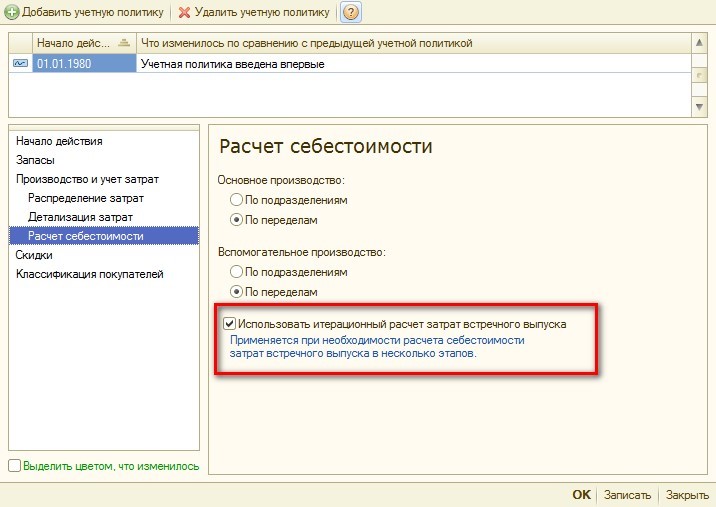Click the table scrollbar down arrow
Screen dimensions: 716x507
pos(699,107)
